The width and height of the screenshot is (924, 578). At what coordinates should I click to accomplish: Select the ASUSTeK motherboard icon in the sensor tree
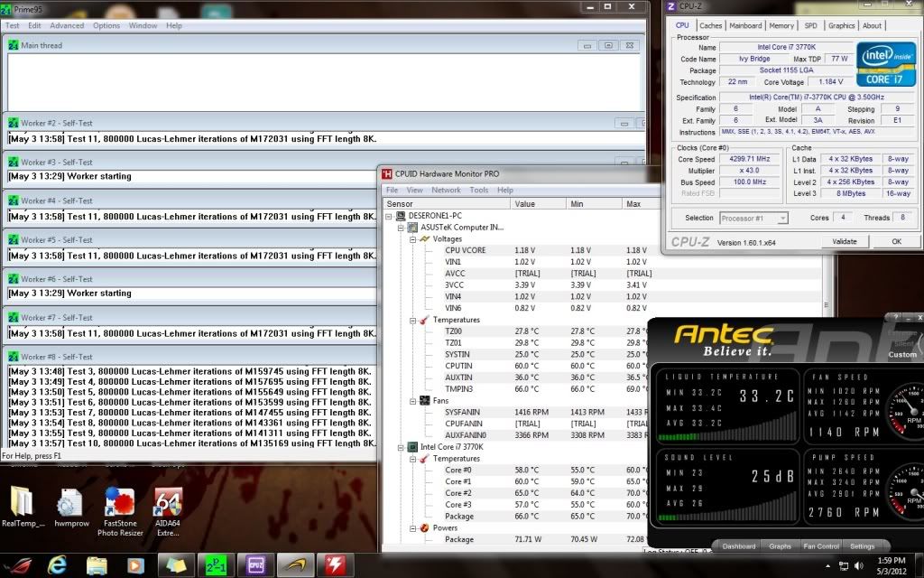coord(412,227)
